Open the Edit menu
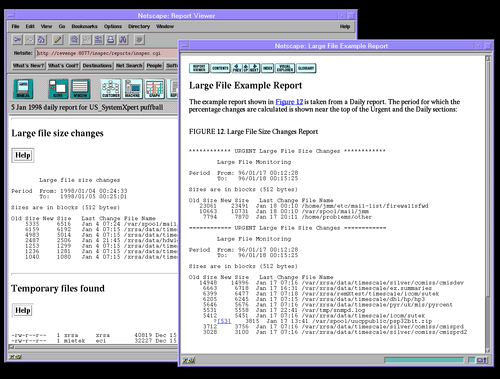Image resolution: width=500 pixels, height=379 pixels. click(30, 26)
